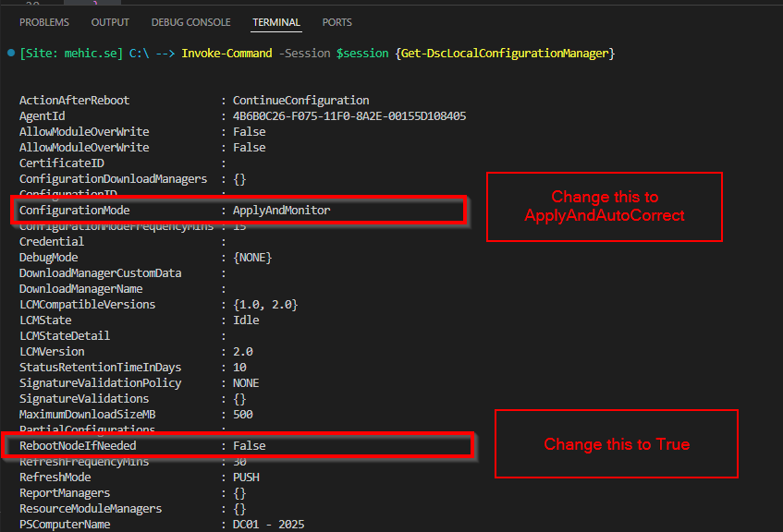This screenshot has height=532, width=783.
Task: Click the Get-DscLocalConfigurationManager command text
Action: coord(505,54)
